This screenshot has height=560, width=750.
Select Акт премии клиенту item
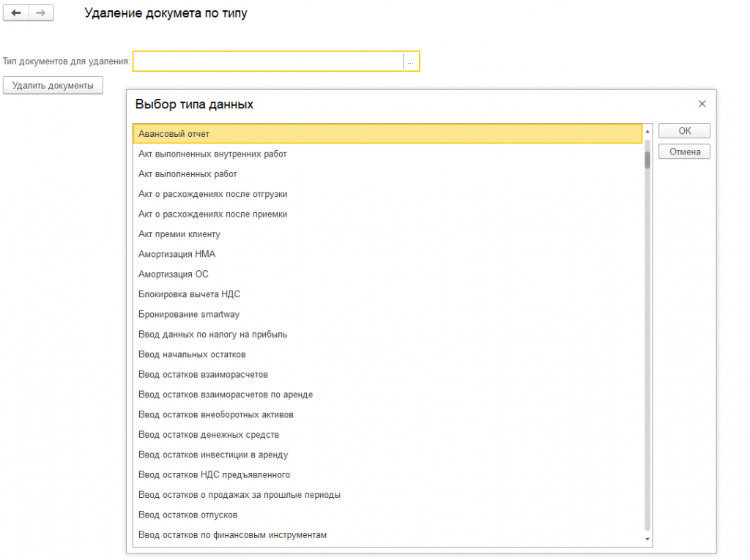click(387, 234)
